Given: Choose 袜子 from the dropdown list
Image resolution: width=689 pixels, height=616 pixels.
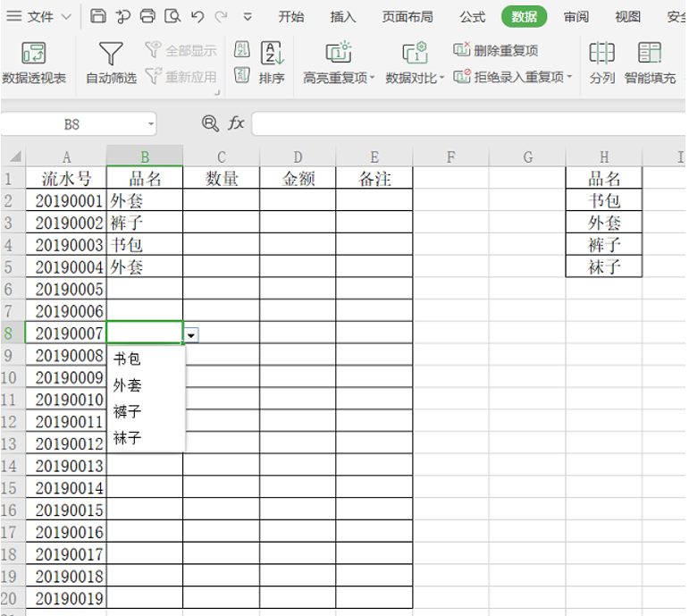Looking at the screenshot, I should tap(146, 438).
